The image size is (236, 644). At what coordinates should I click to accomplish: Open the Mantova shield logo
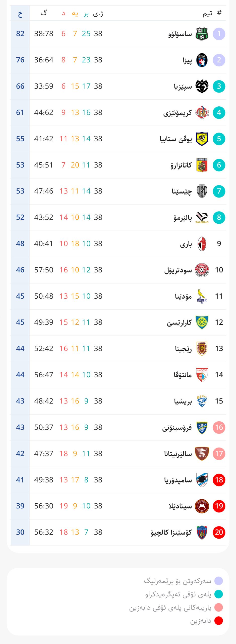(x=202, y=375)
